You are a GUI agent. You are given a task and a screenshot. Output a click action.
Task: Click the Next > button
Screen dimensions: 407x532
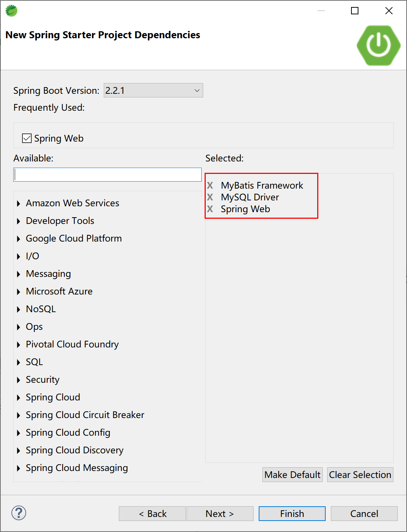coord(220,514)
